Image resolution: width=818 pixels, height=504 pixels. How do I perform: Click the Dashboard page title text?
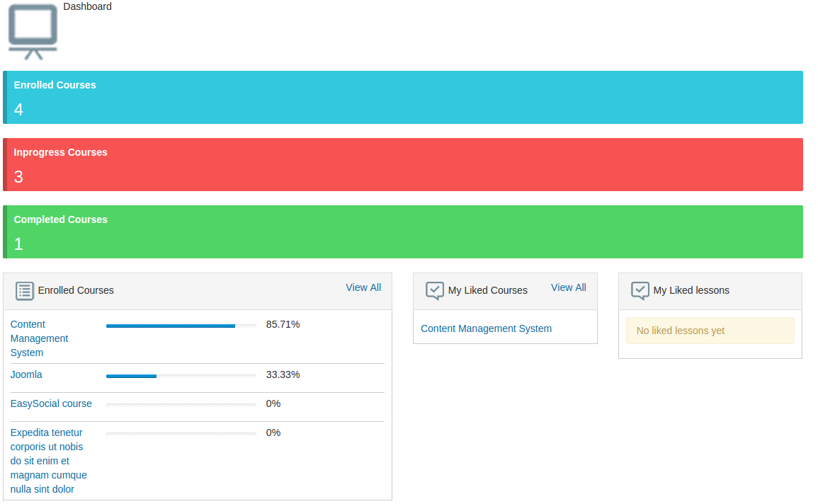(x=87, y=6)
